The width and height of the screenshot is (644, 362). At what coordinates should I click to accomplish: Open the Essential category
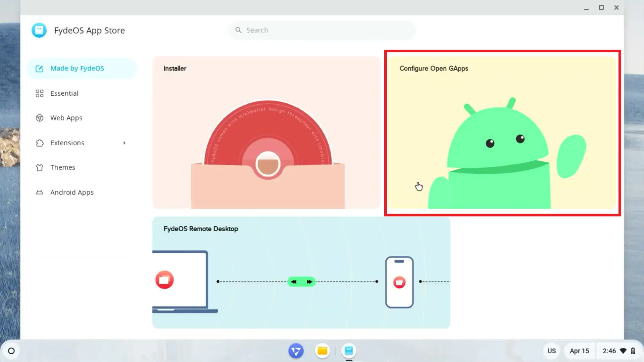(64, 93)
